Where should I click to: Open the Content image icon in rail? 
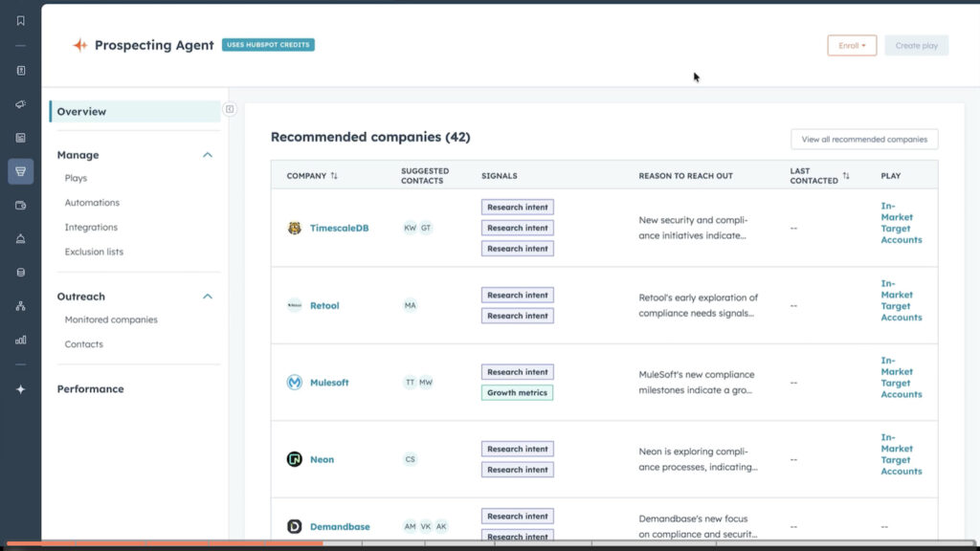[21, 138]
